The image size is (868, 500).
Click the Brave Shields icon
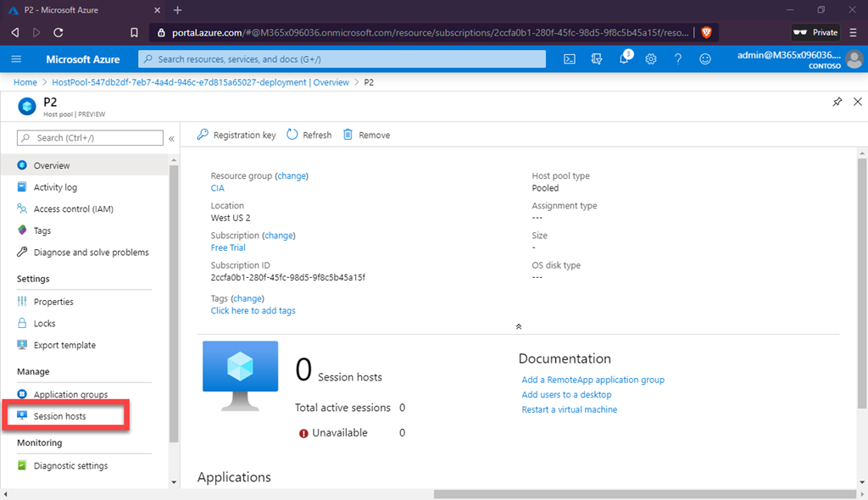click(707, 32)
